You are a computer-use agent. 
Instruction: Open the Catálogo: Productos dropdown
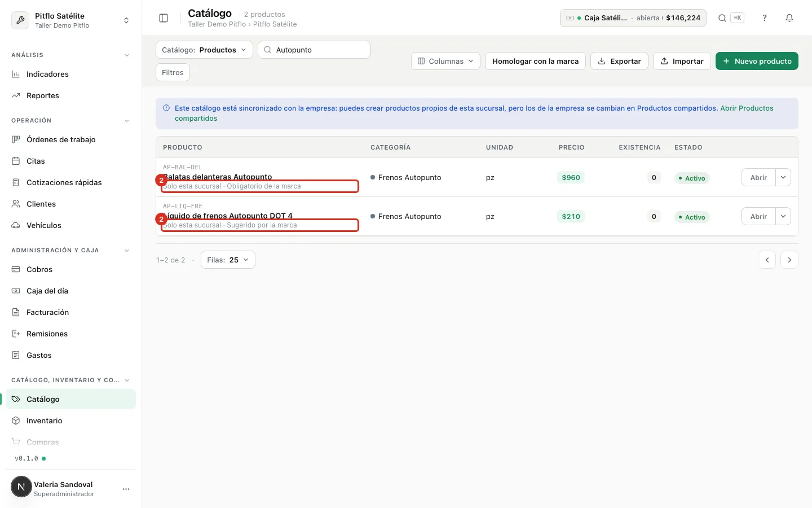(x=204, y=50)
